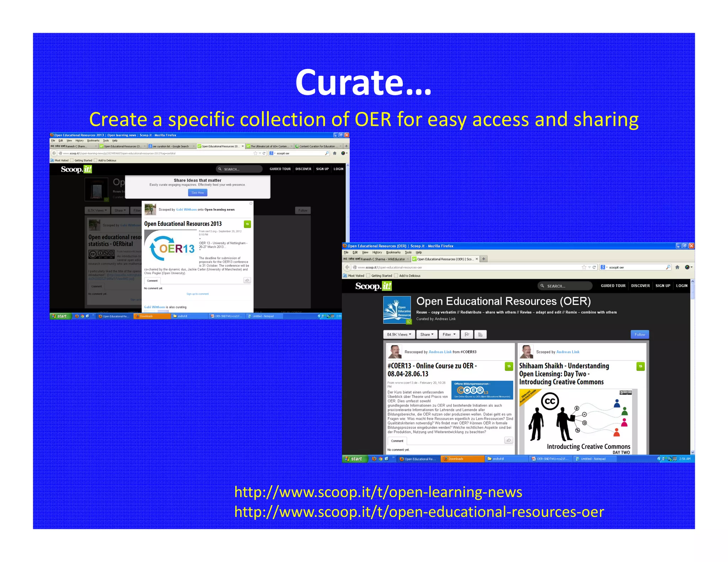The height and width of the screenshot is (562, 728).
Task: Switch to The Ultimate List of 60+ Content tab
Action: coord(270,146)
